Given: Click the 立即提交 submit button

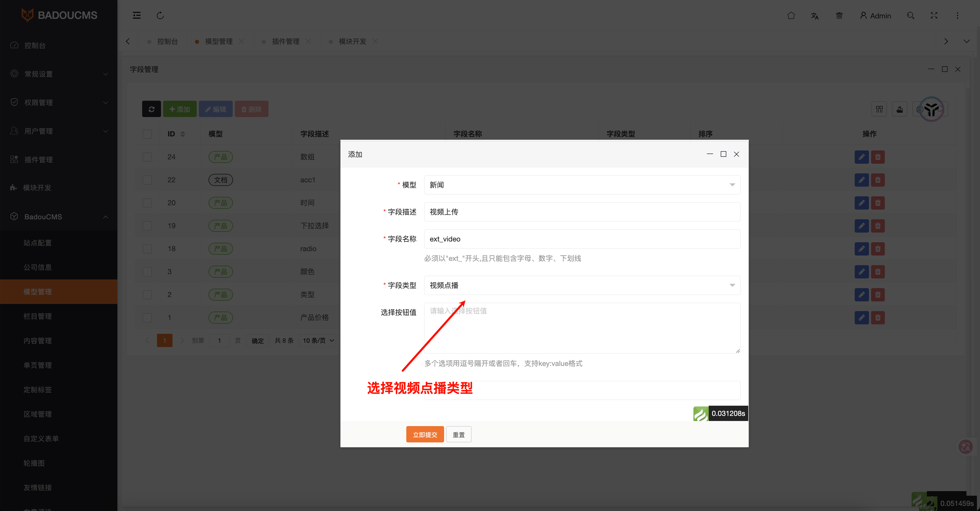Looking at the screenshot, I should (x=425, y=434).
